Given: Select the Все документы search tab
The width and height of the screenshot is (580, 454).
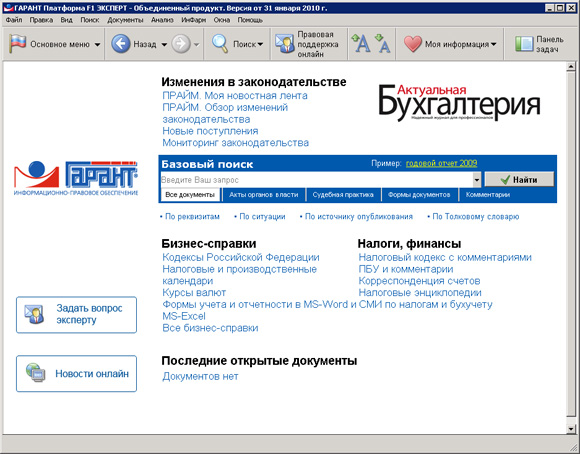Looking at the screenshot, I should (x=190, y=195).
